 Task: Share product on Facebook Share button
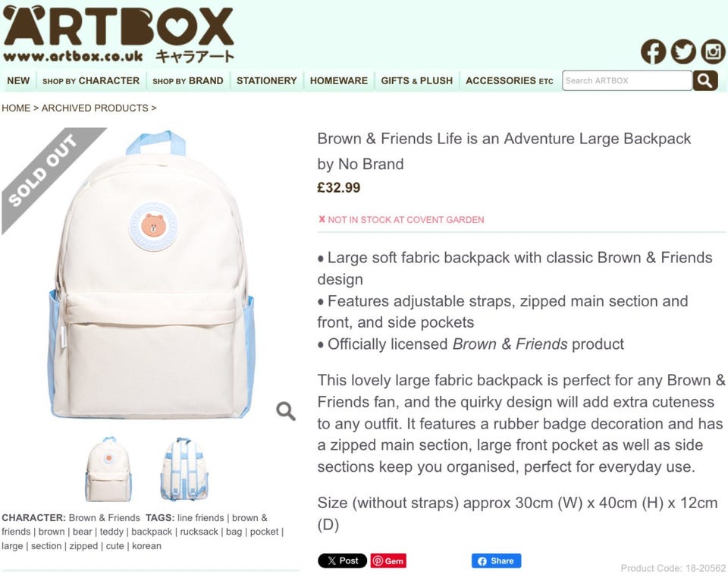tap(496, 560)
